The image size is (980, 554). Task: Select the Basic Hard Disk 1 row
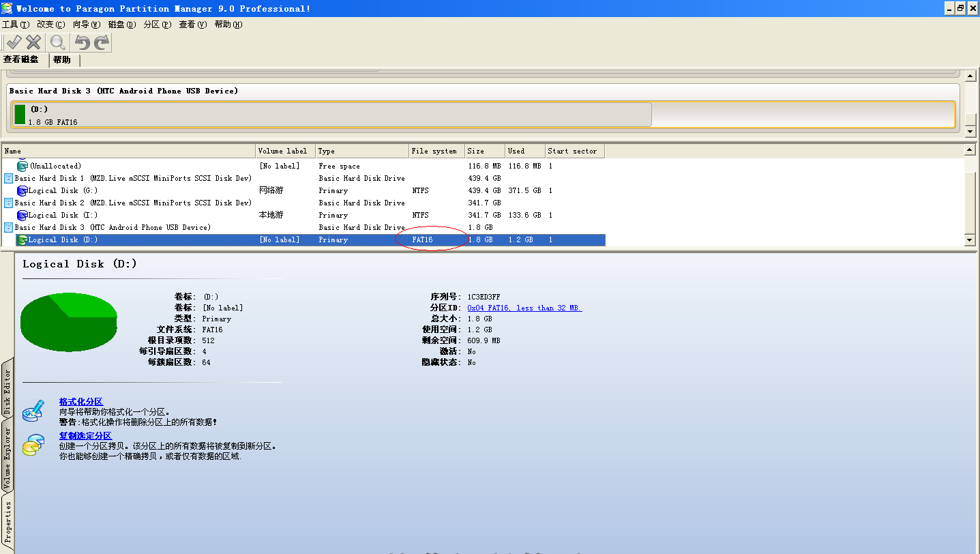[x=304, y=178]
